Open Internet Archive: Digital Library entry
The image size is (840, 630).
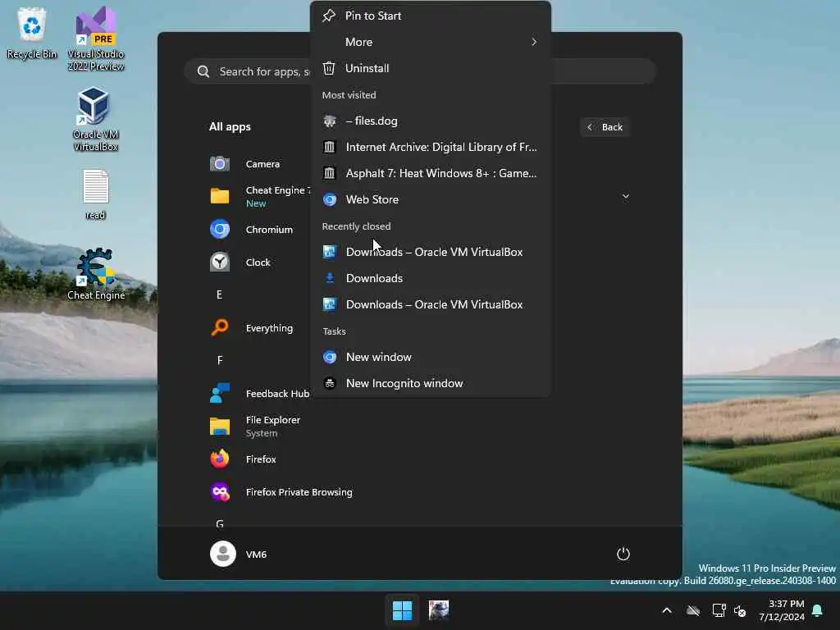[430, 147]
